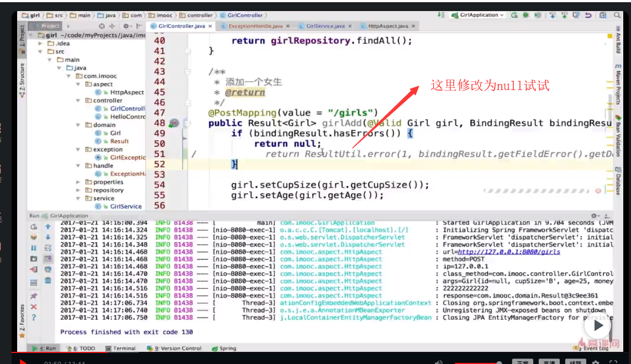This screenshot has width=631, height=364.
Task: Click the exit icon in Run panel
Action: [x=34, y=270]
